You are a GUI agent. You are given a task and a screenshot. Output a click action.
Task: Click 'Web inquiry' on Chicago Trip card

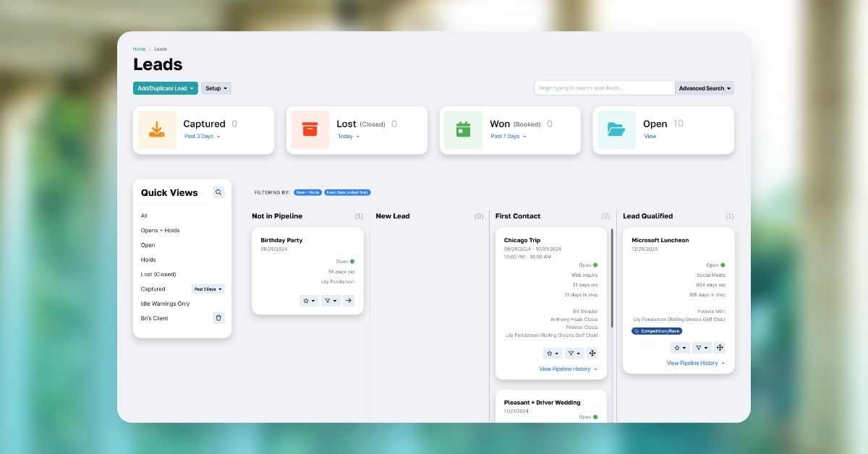584,275
